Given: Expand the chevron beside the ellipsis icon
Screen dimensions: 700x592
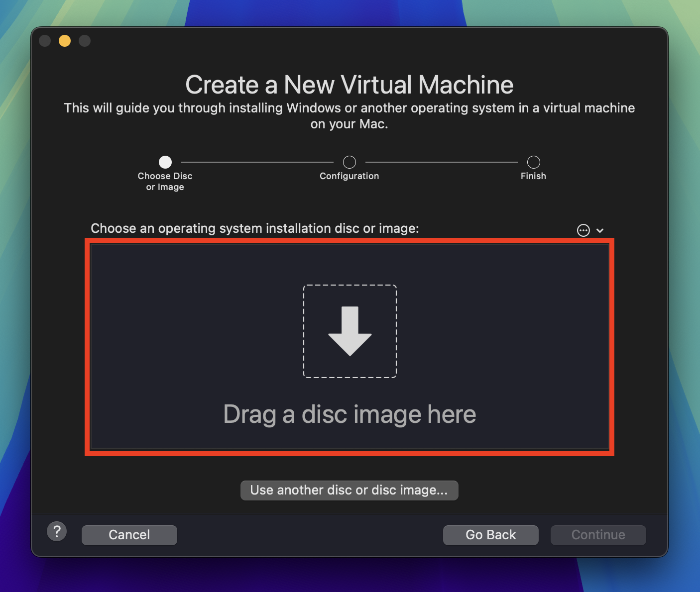Looking at the screenshot, I should pos(600,230).
